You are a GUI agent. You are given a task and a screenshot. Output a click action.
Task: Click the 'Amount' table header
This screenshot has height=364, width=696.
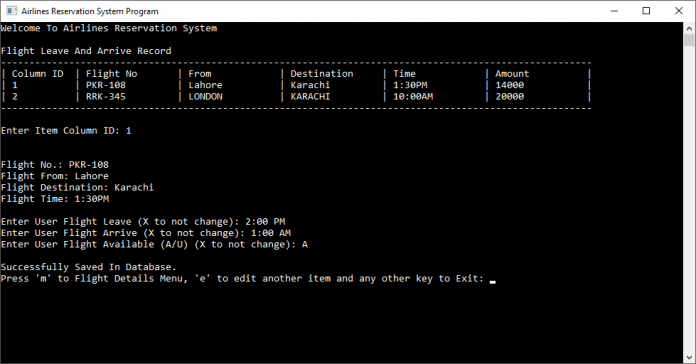[512, 74]
